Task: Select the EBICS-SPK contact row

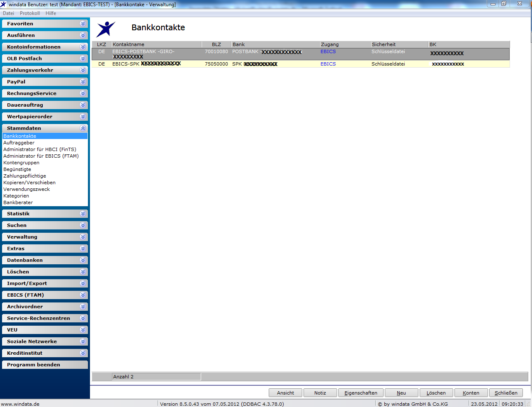Action: tap(301, 64)
